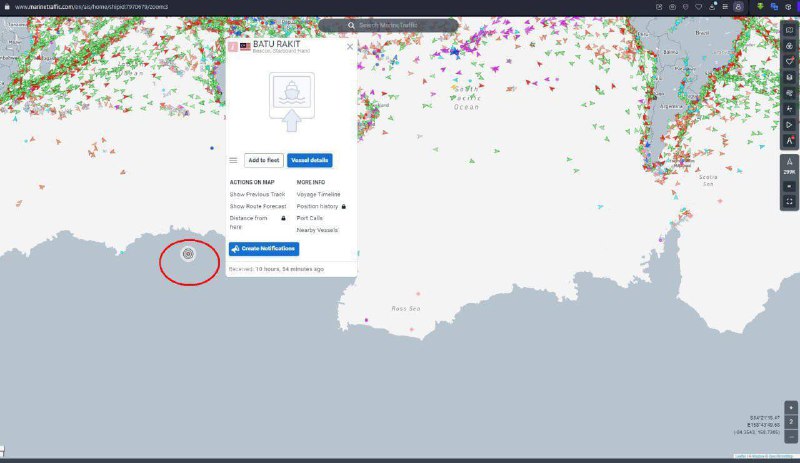800x463 pixels.
Task: Open Port Calls link
Action: [x=309, y=218]
